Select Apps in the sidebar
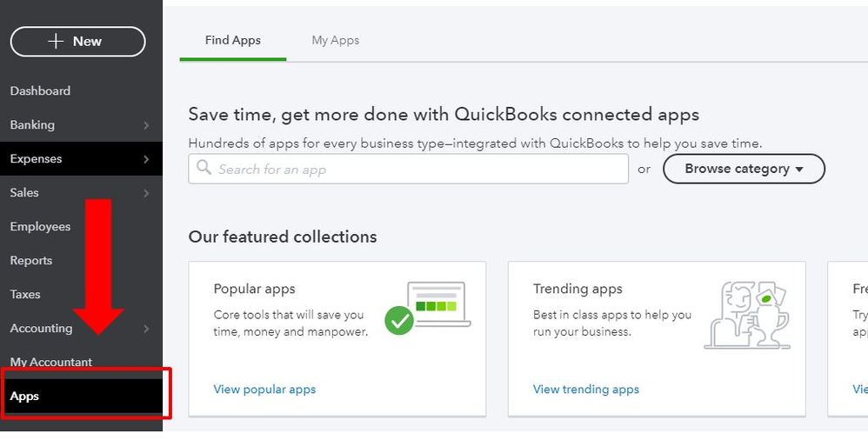 [82, 397]
